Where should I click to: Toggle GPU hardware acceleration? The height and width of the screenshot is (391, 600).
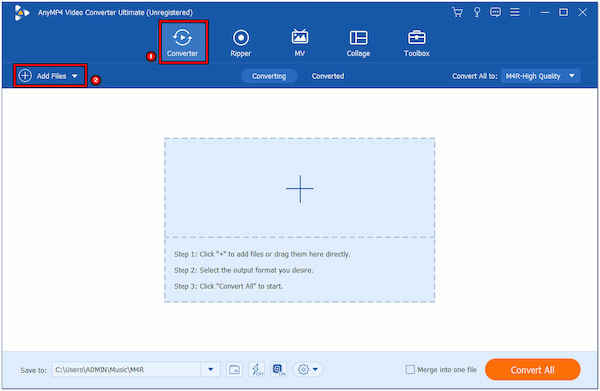pyautogui.click(x=279, y=370)
